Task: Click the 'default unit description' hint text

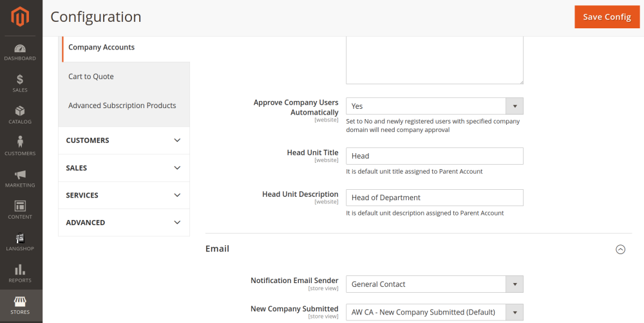Action: pyautogui.click(x=424, y=213)
